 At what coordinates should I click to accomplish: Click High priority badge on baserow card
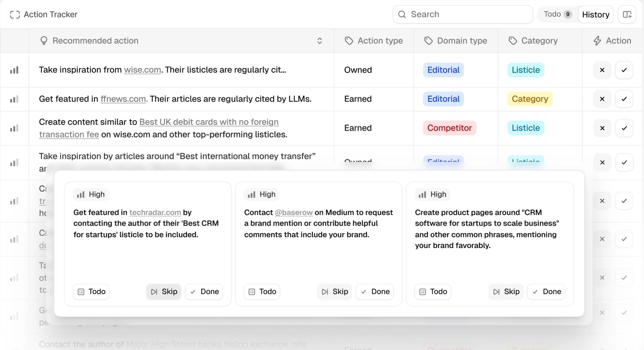262,195
